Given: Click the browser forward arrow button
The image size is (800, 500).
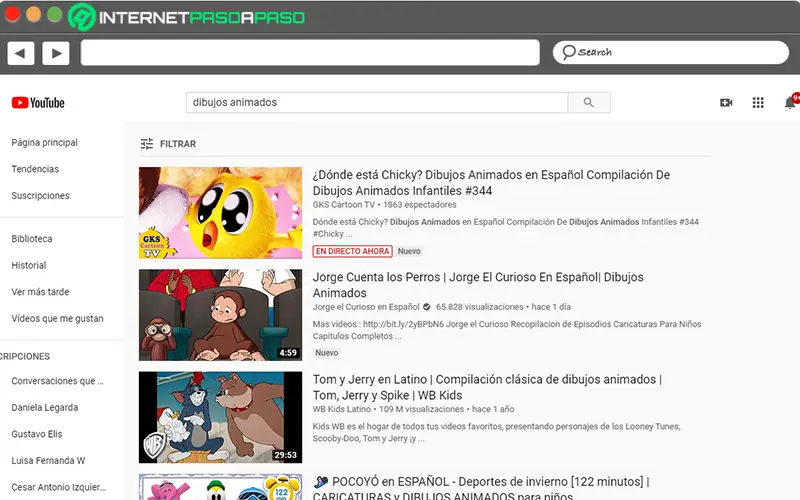Looking at the screenshot, I should tap(56, 53).
